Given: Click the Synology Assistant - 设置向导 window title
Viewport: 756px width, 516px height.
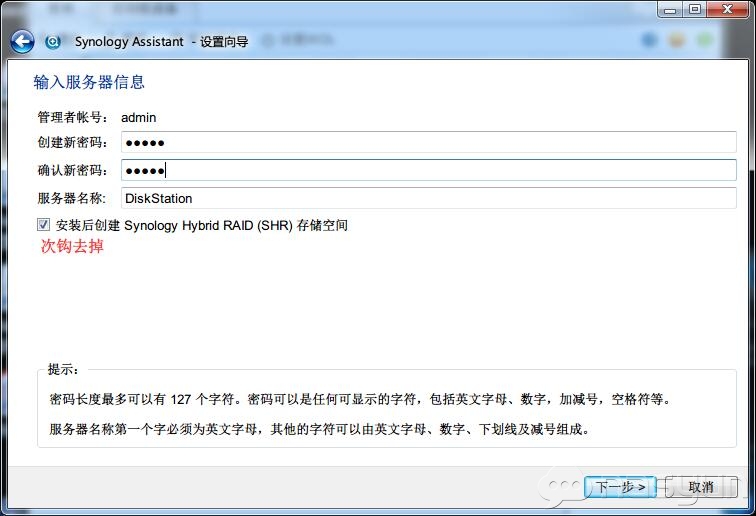Looking at the screenshot, I should point(162,42).
